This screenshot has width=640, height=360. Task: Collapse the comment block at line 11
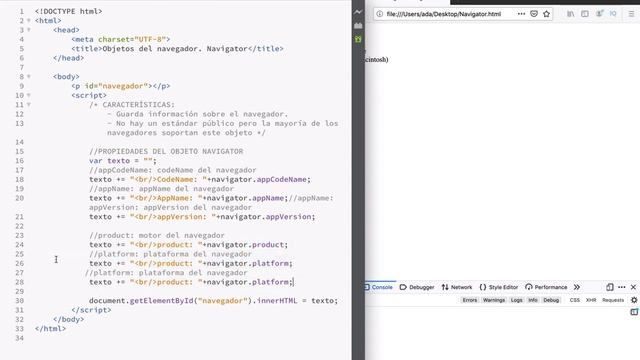click(29, 104)
